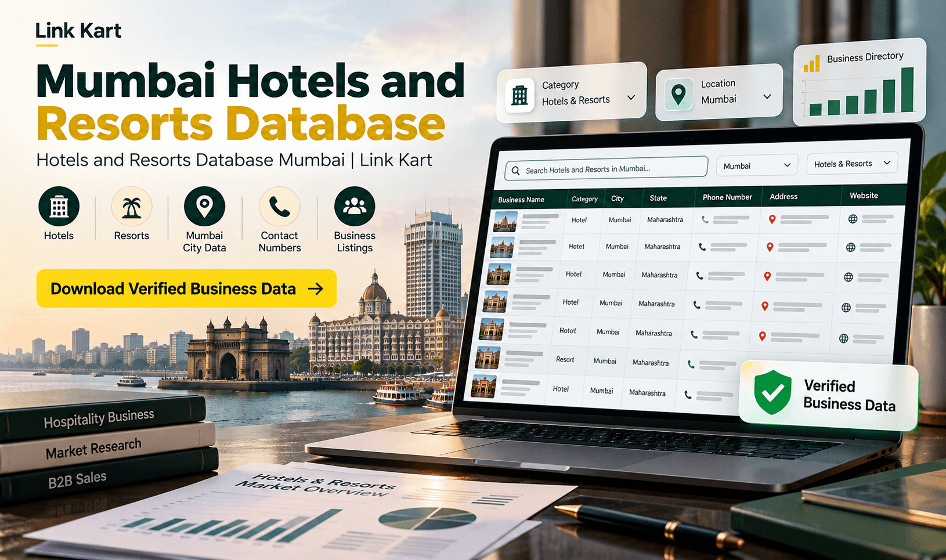Click the Verified Business Data badge
Image resolution: width=946 pixels, height=560 pixels.
pyautogui.click(x=829, y=396)
